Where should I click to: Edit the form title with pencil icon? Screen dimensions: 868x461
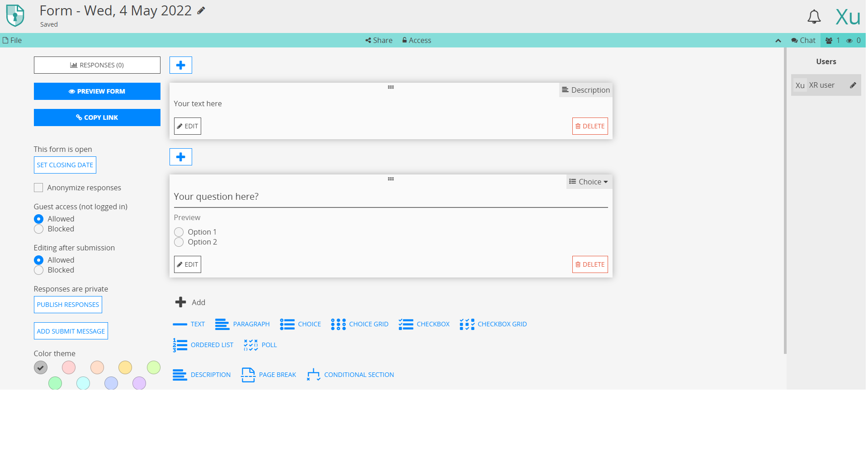click(201, 10)
